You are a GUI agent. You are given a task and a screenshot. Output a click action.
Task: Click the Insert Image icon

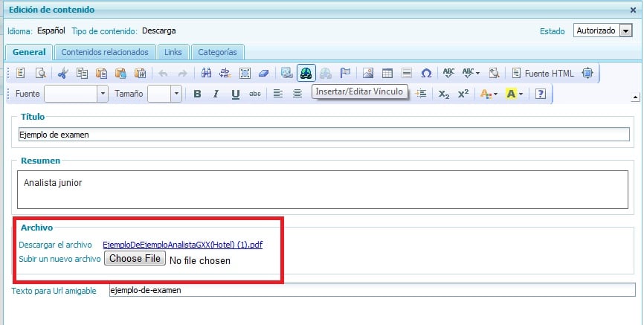click(x=367, y=73)
